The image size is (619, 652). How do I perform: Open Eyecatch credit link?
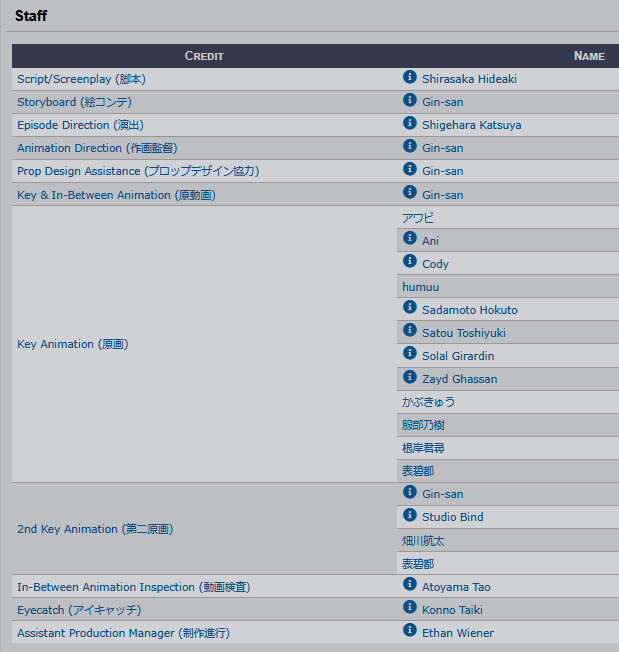79,610
